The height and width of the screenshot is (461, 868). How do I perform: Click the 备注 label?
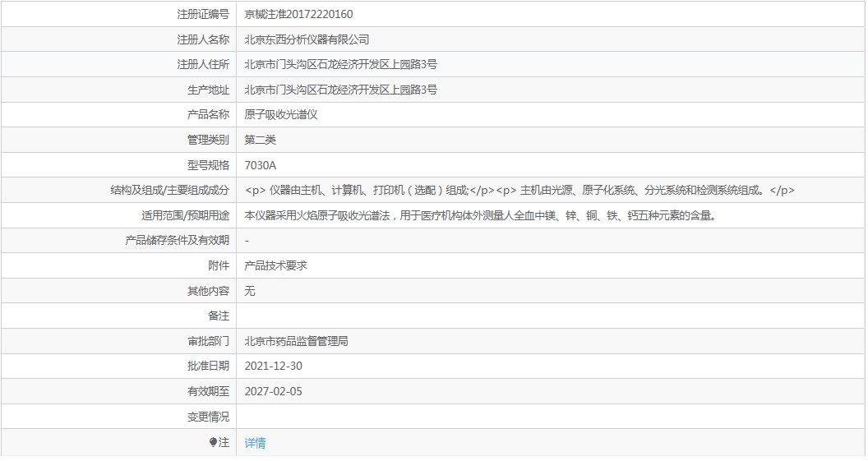coord(219,316)
